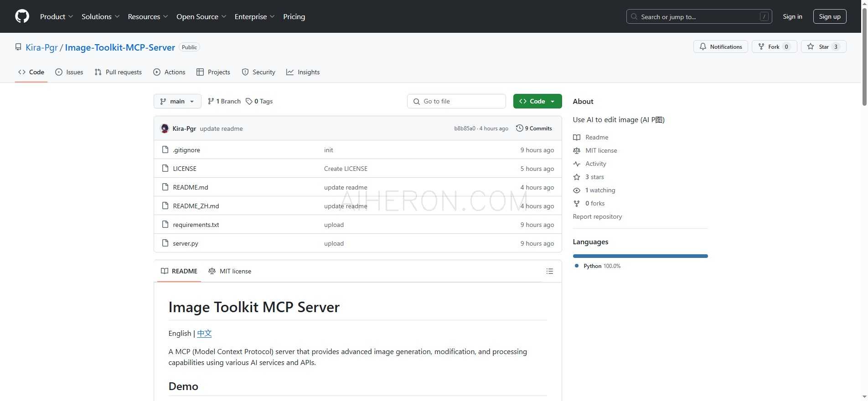Open the main branch selector dropdown

click(x=177, y=101)
